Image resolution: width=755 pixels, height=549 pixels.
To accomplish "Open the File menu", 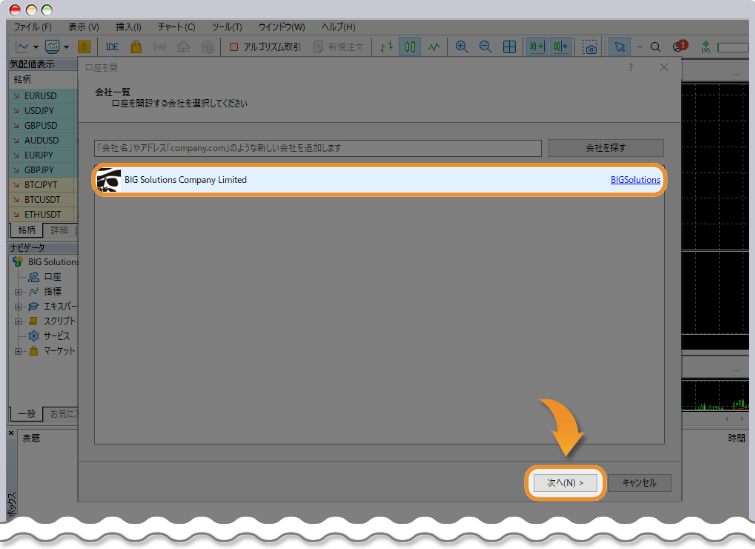I will 32,27.
